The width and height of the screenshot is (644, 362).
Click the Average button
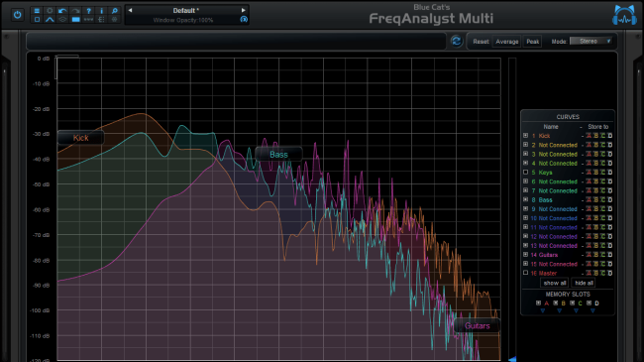click(x=507, y=42)
